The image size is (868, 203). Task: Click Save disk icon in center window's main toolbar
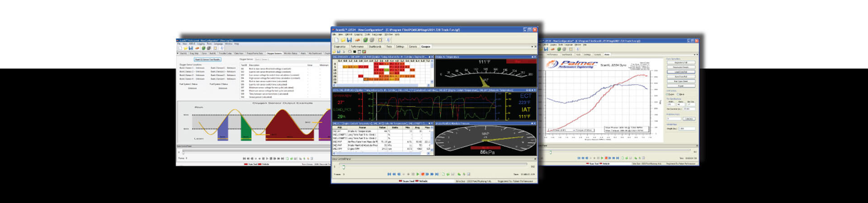[x=349, y=40]
